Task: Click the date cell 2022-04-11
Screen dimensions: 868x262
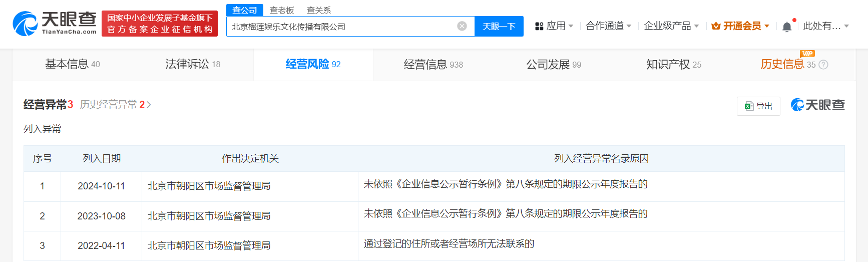Action: [101, 245]
